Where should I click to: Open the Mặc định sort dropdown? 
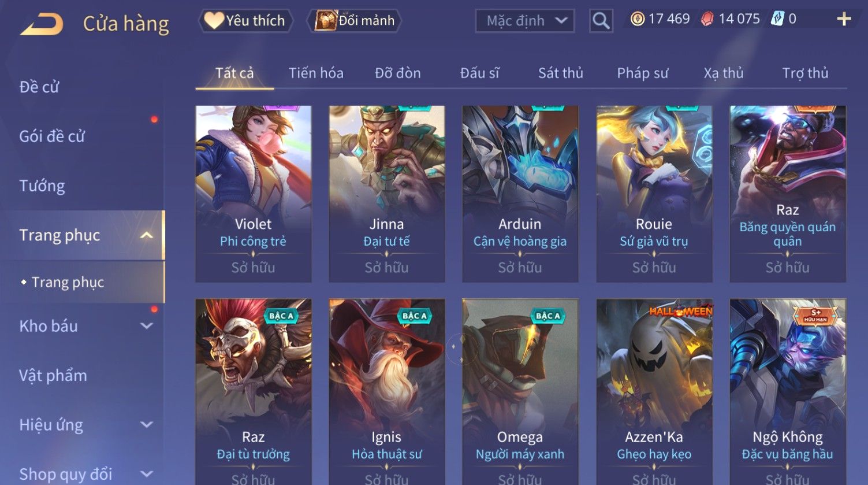tap(524, 21)
